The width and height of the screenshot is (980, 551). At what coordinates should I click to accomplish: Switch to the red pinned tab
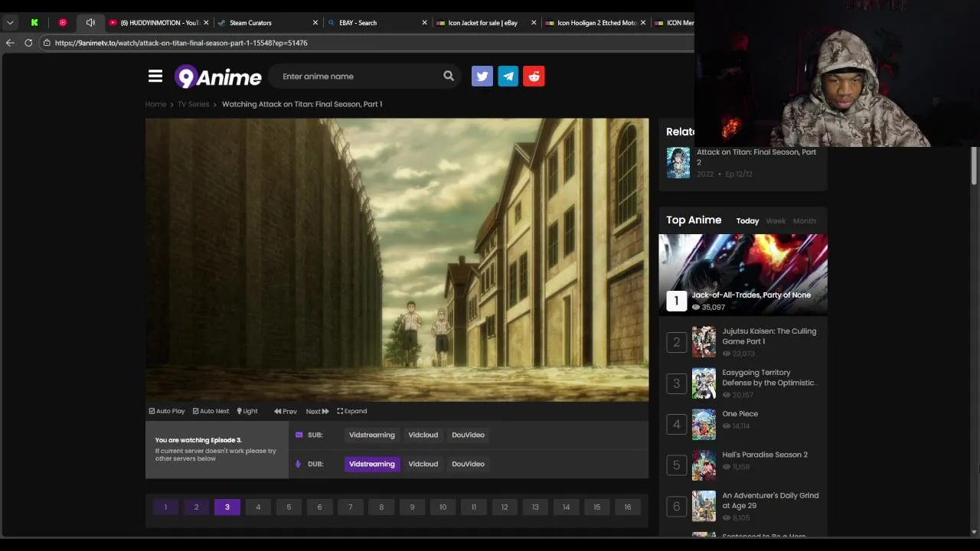pyautogui.click(x=63, y=23)
